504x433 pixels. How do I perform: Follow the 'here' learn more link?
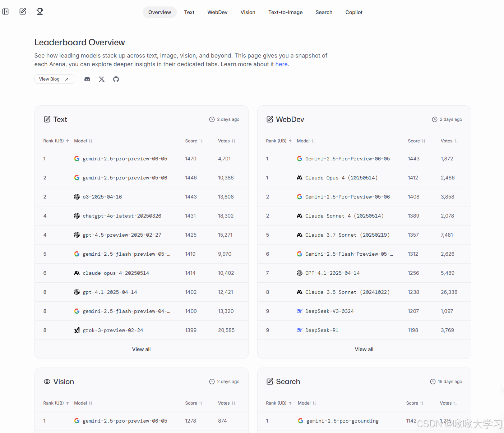(x=281, y=64)
